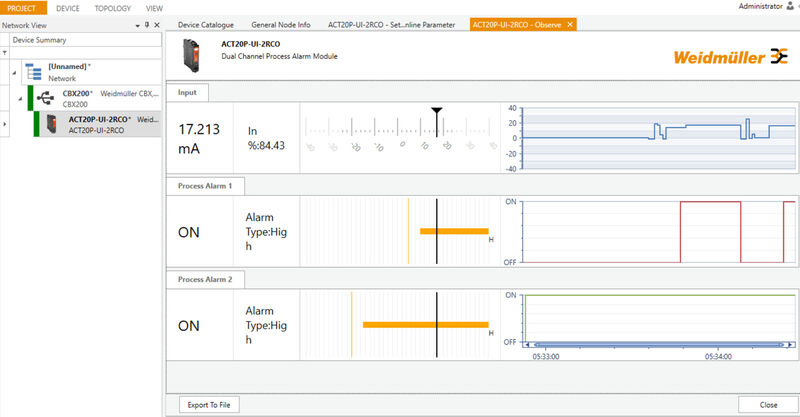Switch to the Device Catalogue tab
This screenshot has height=417, width=800.
(x=206, y=23)
